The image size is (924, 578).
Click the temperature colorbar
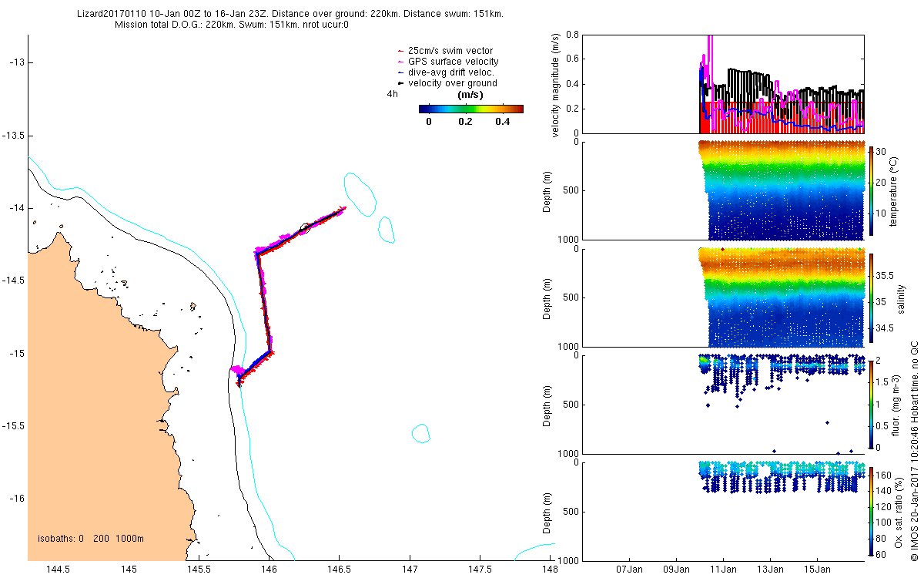(871, 190)
